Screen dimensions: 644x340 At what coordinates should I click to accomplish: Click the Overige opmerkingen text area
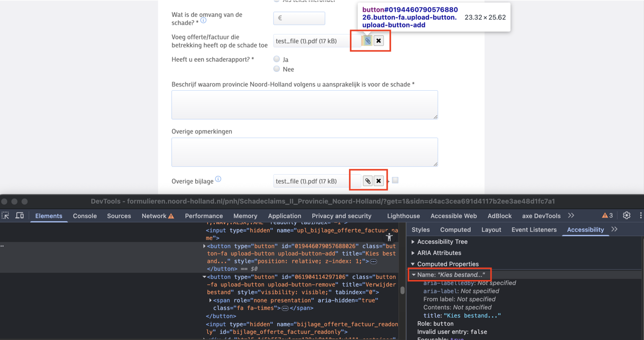pyautogui.click(x=304, y=152)
